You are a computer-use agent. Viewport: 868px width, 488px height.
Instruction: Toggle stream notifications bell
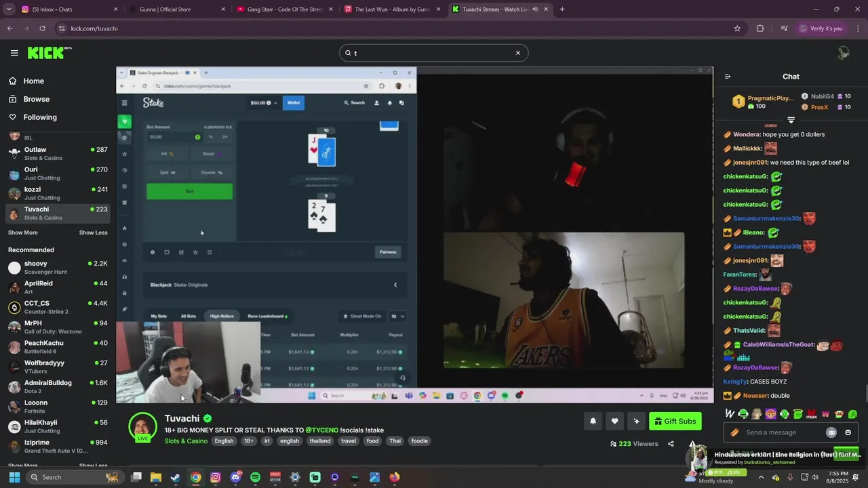tap(593, 421)
